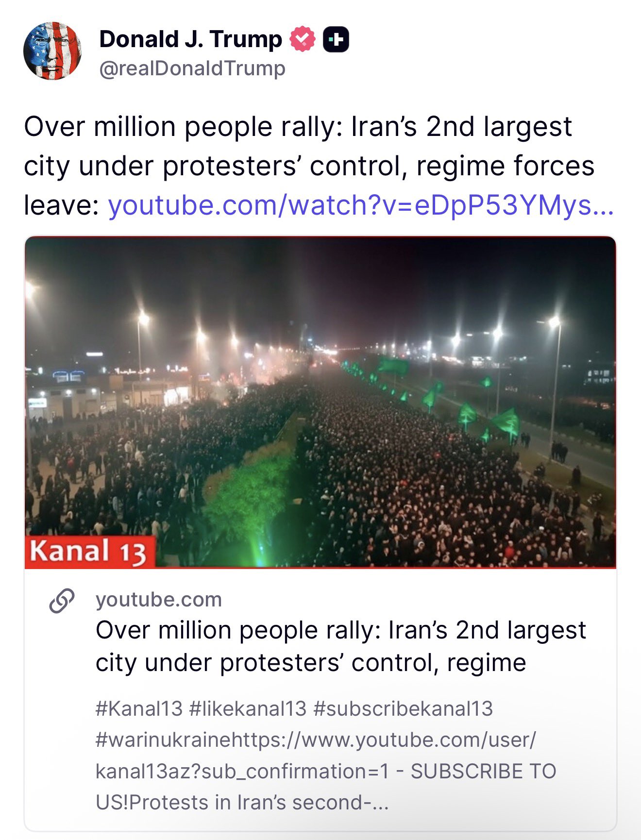
Task: Click the #subscribekanal13 hashtag
Action: click(x=403, y=709)
